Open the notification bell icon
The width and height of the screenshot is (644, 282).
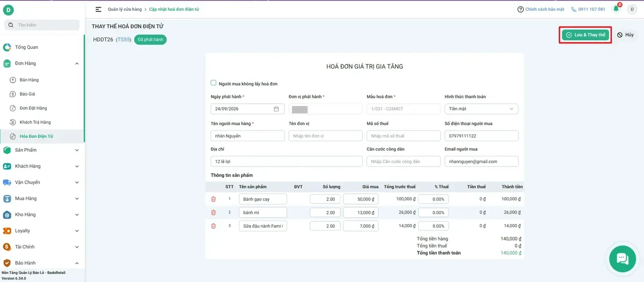point(616,9)
